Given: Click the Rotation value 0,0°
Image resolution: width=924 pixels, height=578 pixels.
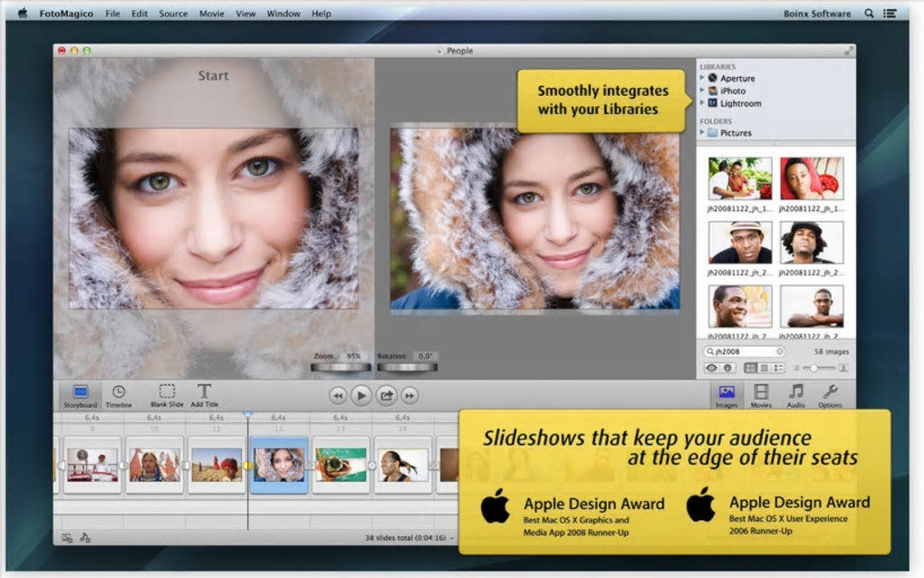Looking at the screenshot, I should [425, 356].
